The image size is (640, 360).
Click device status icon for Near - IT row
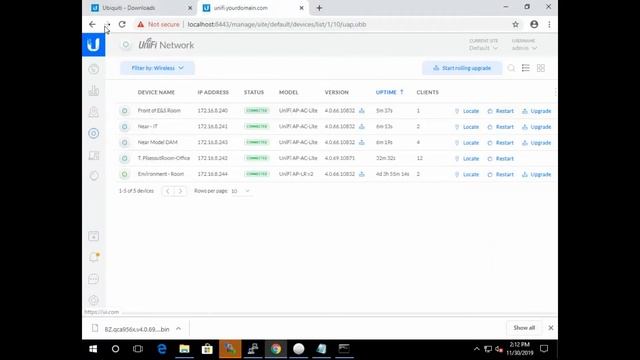click(x=124, y=127)
